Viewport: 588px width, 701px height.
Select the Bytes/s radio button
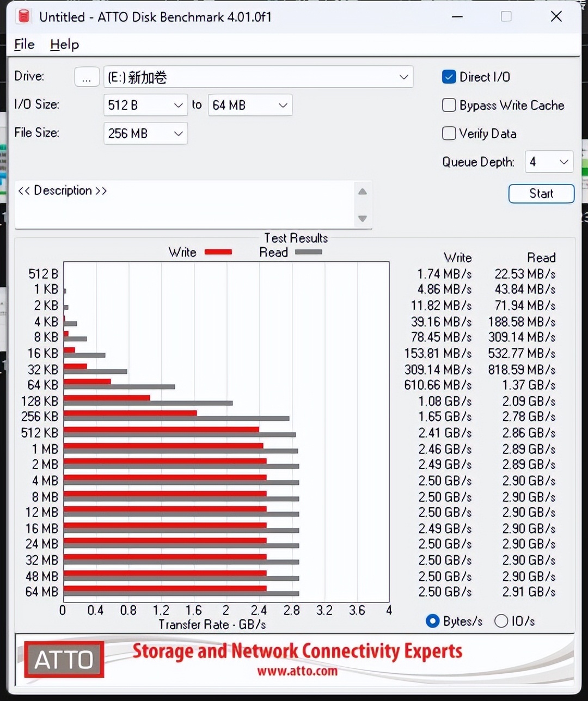[x=433, y=621]
